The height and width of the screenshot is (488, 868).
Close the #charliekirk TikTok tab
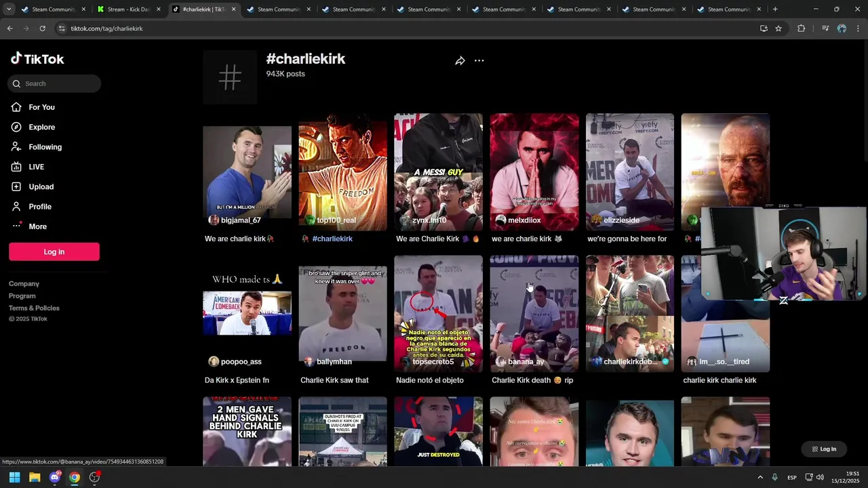click(234, 9)
